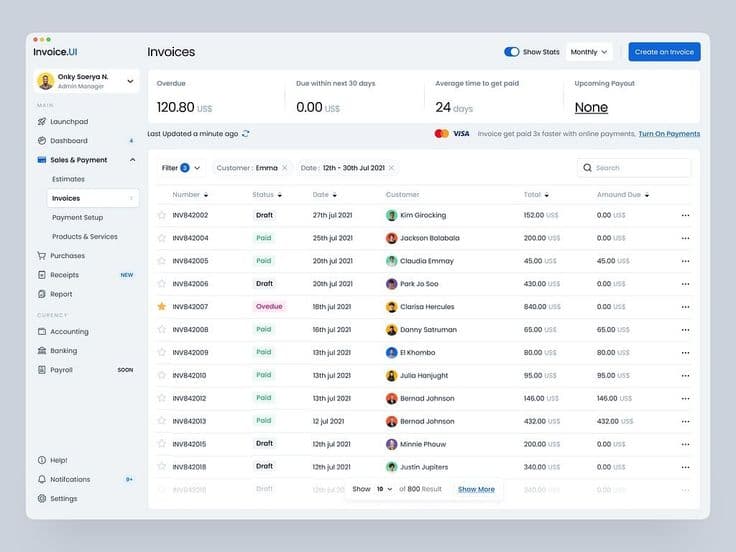Refresh the last updated status icon
The width and height of the screenshot is (736, 552).
click(x=245, y=134)
